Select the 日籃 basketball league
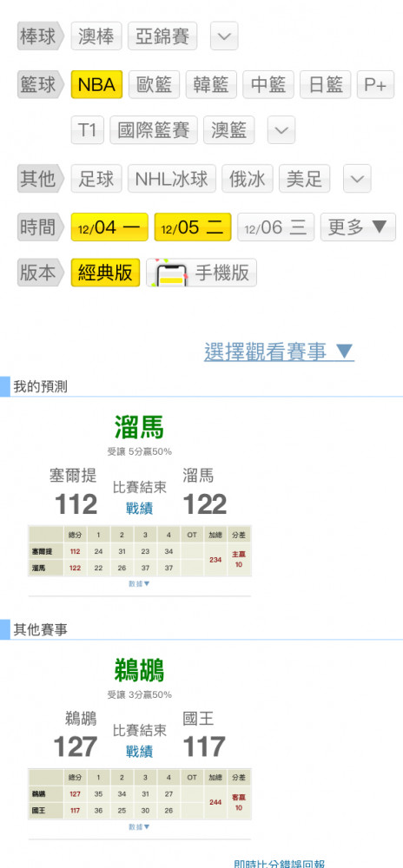403x868 pixels. pos(326,85)
